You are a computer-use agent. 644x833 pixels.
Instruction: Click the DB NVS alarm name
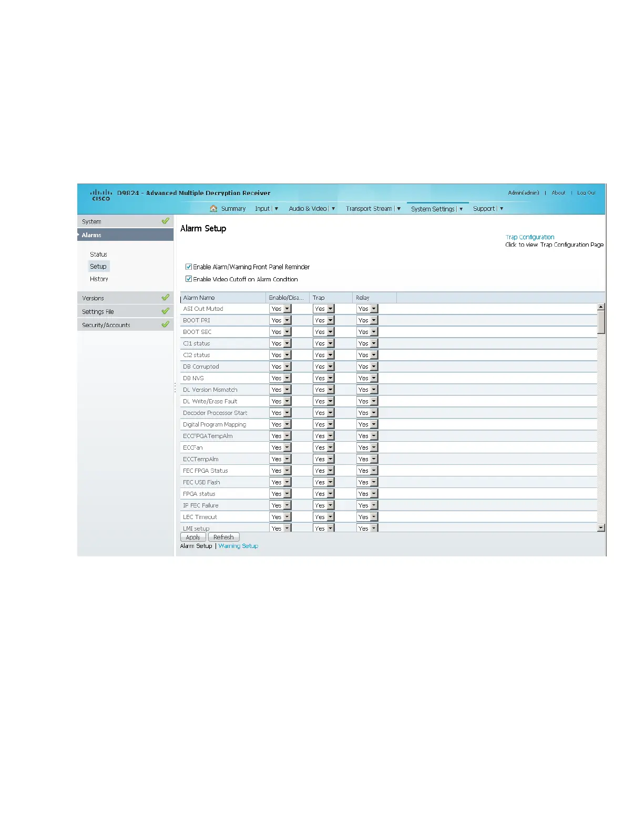[x=193, y=378]
